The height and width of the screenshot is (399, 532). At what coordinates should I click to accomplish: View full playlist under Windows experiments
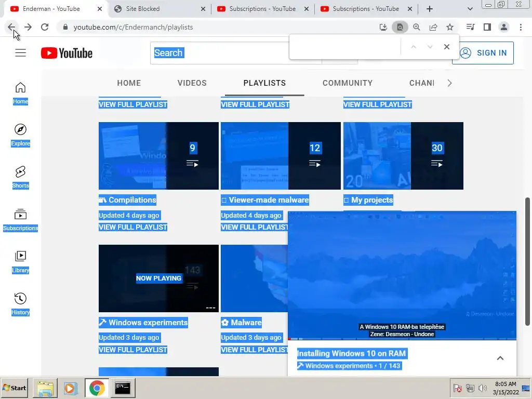coord(133,350)
